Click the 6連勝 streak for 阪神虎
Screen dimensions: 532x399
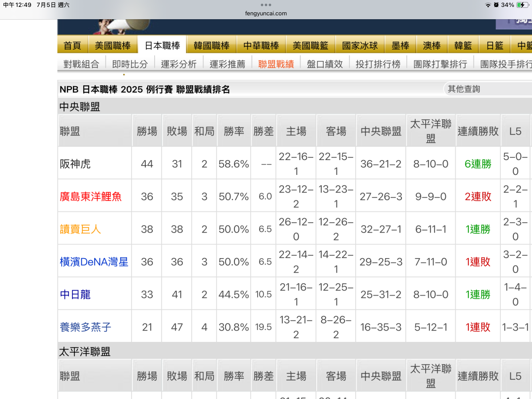click(478, 164)
